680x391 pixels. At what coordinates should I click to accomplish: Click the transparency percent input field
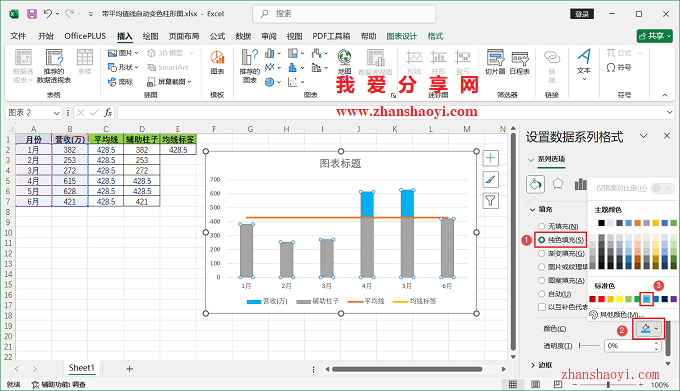click(x=629, y=346)
